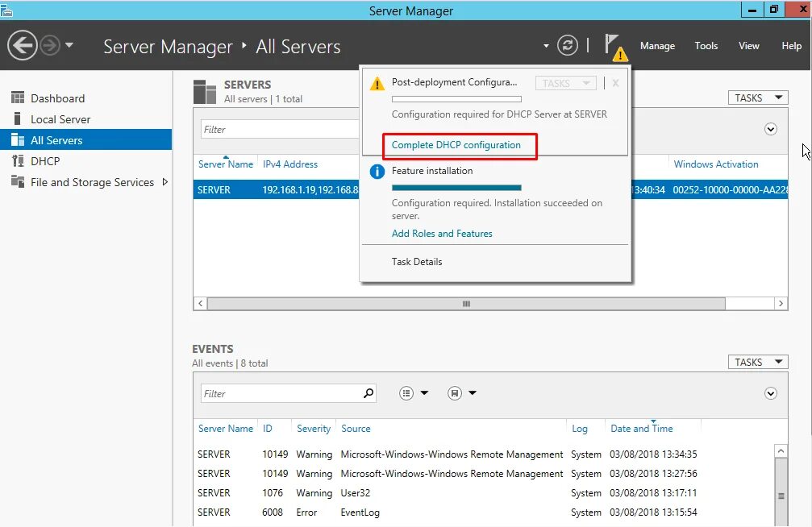Viewport: 812px width, 527px height.
Task: Sort events by Log column header
Action: [580, 429]
